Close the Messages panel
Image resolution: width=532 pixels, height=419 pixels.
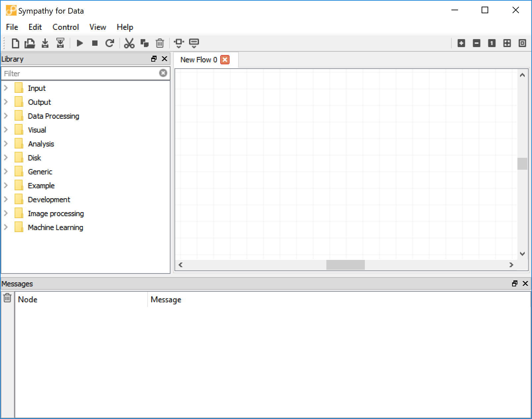point(525,283)
